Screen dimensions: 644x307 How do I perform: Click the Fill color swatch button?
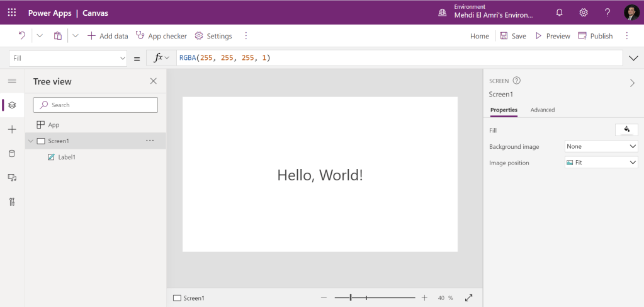point(626,130)
